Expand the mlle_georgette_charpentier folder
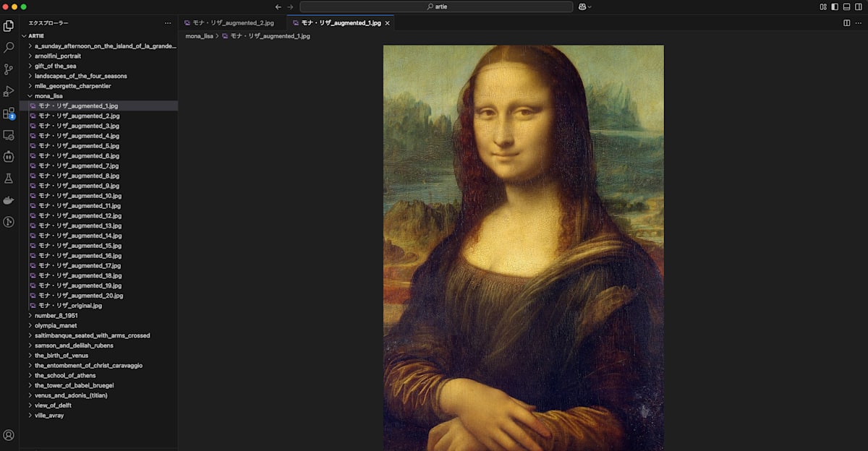This screenshot has height=451, width=868. 98,86
